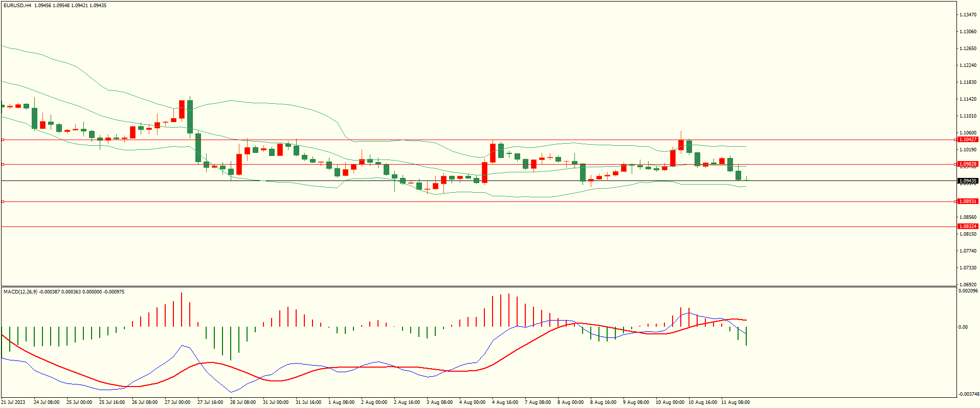Click the 1.11420 price axis value
This screenshot has height=408, width=980.
click(x=968, y=99)
